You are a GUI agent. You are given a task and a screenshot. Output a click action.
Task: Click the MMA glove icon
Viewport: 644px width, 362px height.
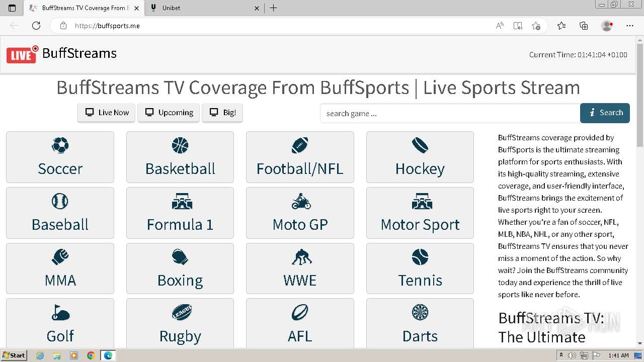coord(60,257)
